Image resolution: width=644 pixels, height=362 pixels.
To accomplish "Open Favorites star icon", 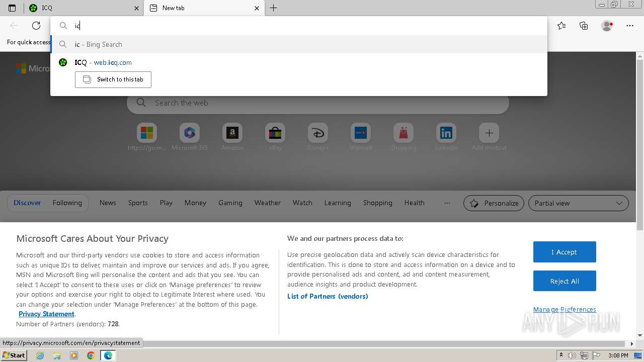I will [x=561, y=26].
